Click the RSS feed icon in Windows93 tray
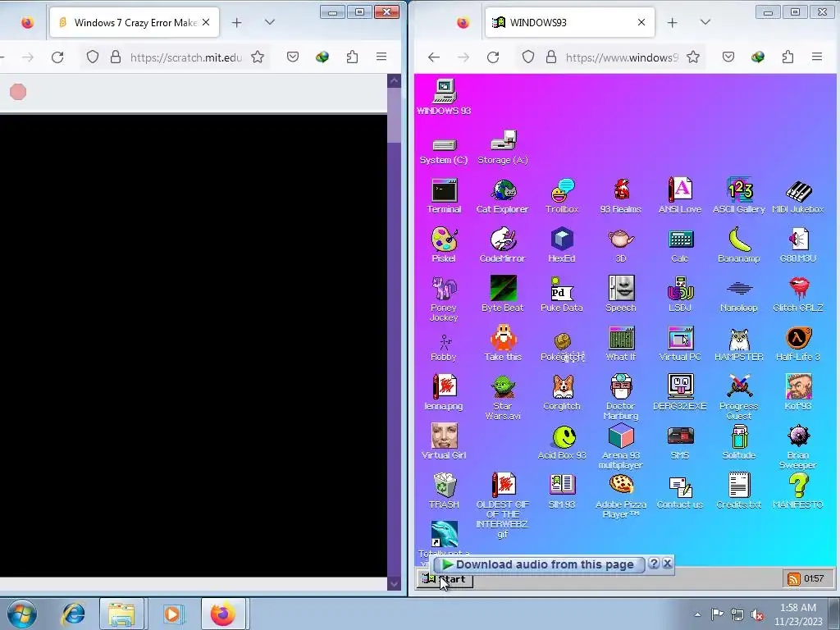 point(793,578)
